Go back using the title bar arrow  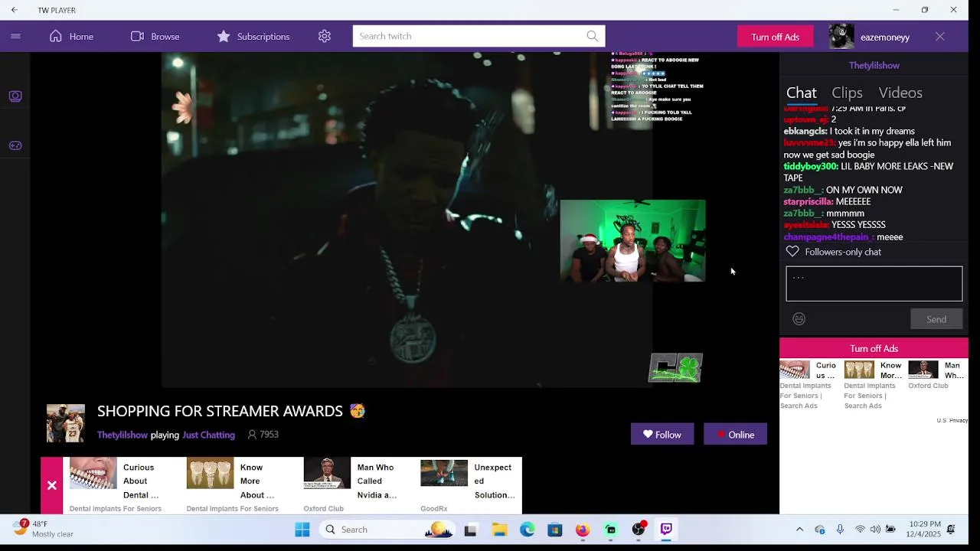14,10
